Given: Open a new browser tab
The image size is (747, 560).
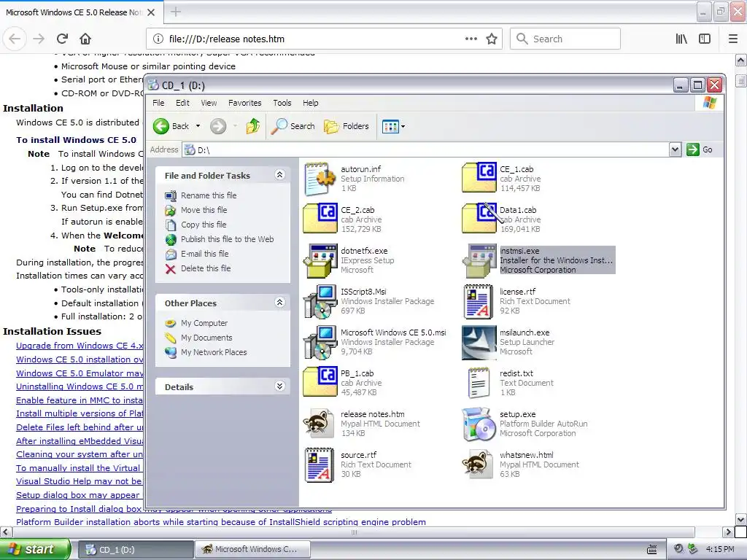Looking at the screenshot, I should pyautogui.click(x=176, y=12).
